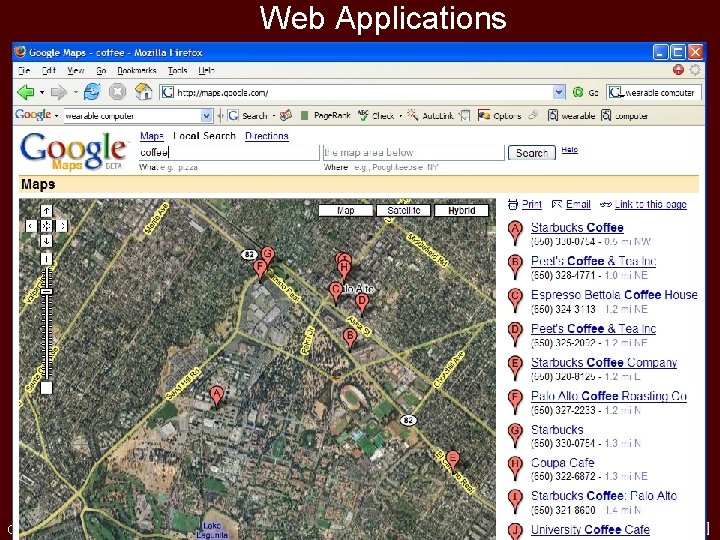Screen dimensions: 720x540
Task: Click the zoom slider track on the map
Action: click(x=46, y=324)
